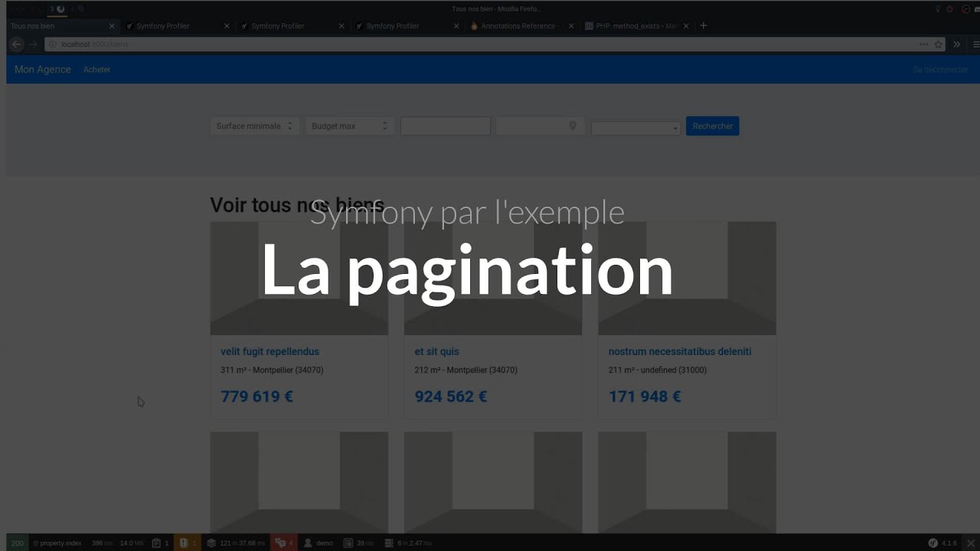
Task: Open the empty select before Rechercher
Action: point(635,128)
